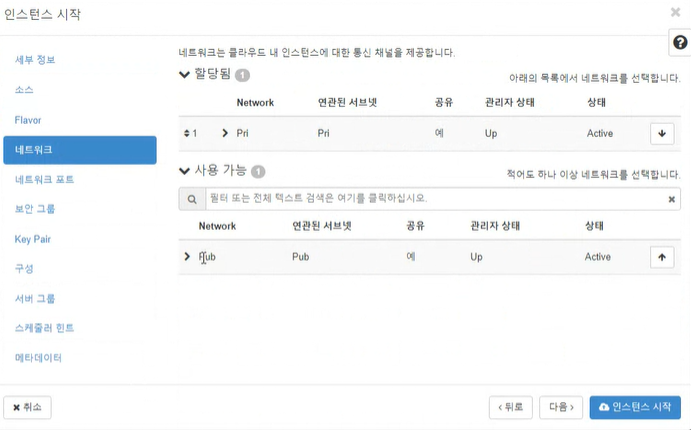This screenshot has width=691, height=430.
Task: Click the Pri subnet cell
Action: 323,133
